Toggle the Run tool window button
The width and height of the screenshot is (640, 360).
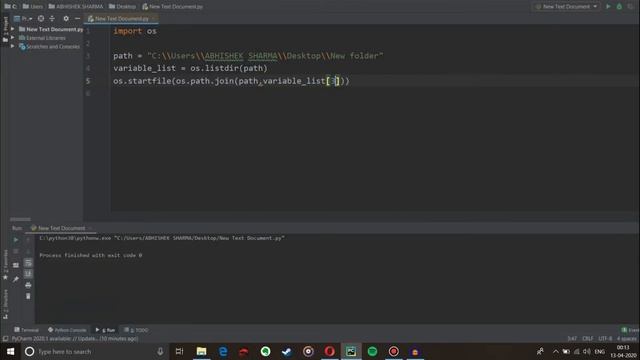point(105,330)
